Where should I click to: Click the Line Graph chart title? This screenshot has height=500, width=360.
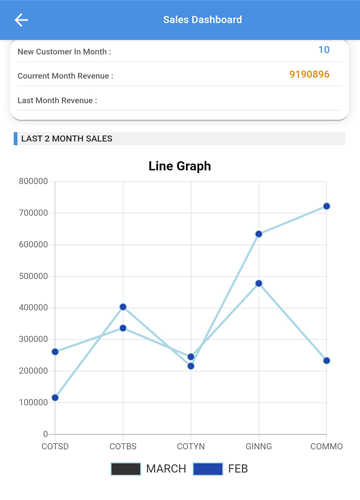(180, 166)
